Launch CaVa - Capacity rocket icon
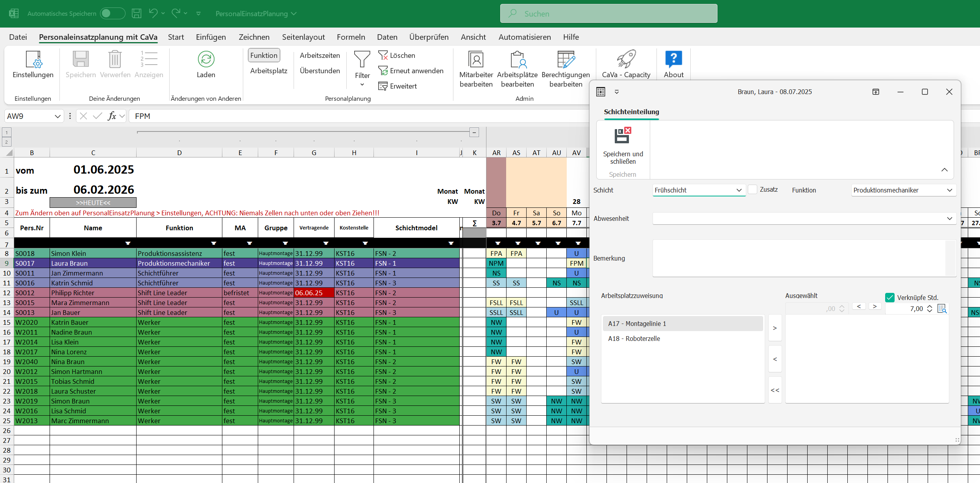980x483 pixels. coord(626,59)
